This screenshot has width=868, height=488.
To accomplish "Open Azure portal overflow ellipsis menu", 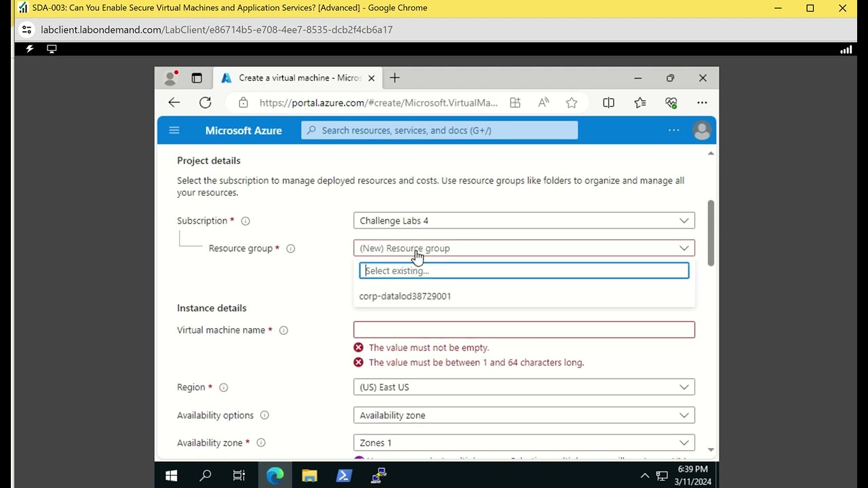I will pos(673,130).
